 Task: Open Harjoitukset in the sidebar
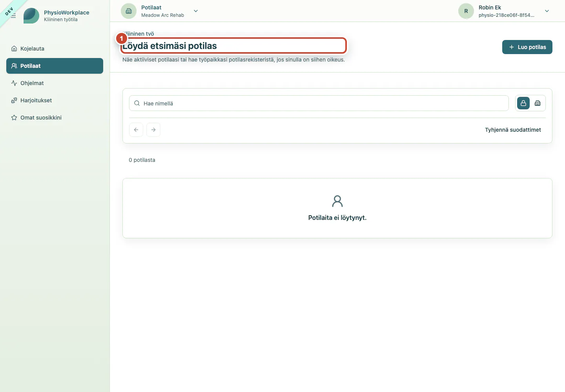(55, 100)
